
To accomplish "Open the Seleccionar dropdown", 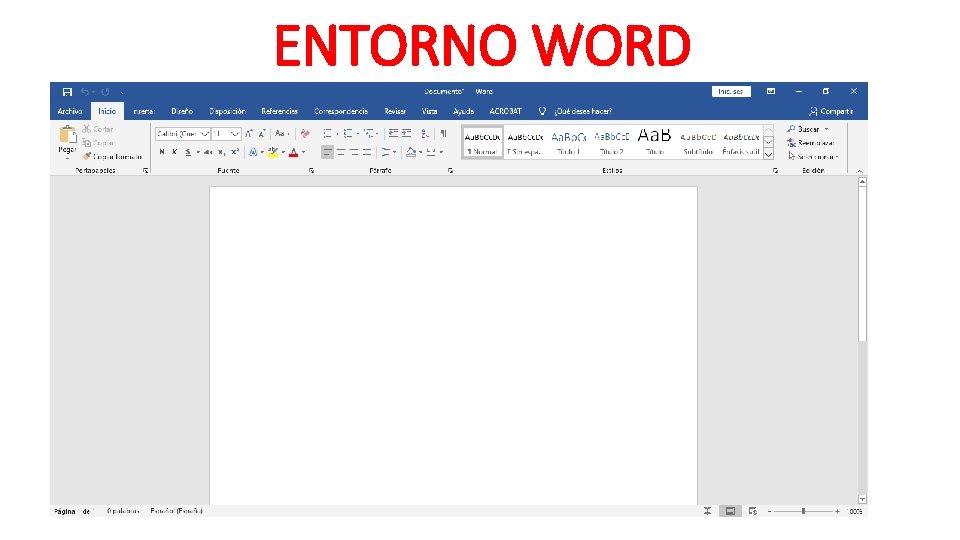I will pyautogui.click(x=813, y=157).
